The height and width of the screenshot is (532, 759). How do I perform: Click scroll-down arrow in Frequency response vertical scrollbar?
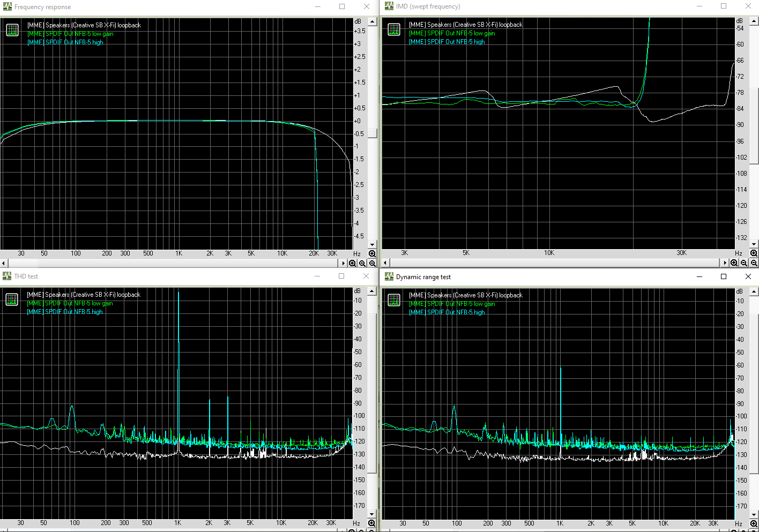(x=373, y=244)
